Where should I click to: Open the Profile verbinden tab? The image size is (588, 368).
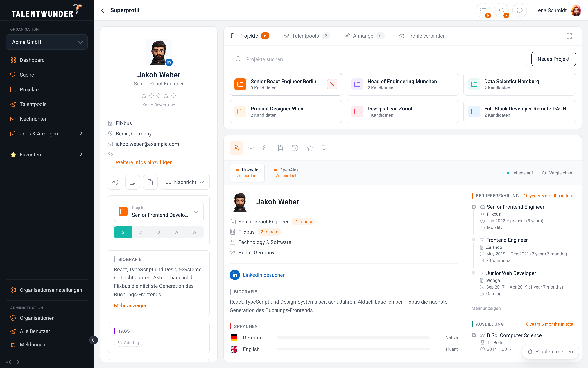click(423, 36)
